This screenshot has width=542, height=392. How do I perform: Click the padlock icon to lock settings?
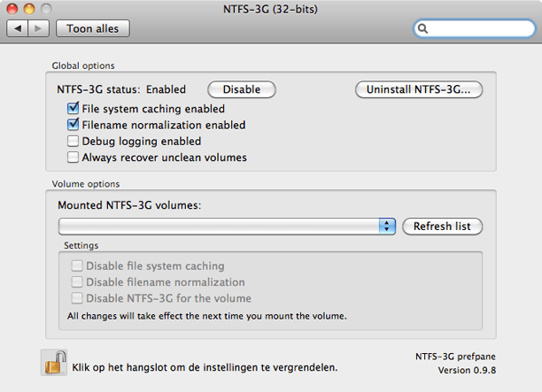[x=54, y=363]
